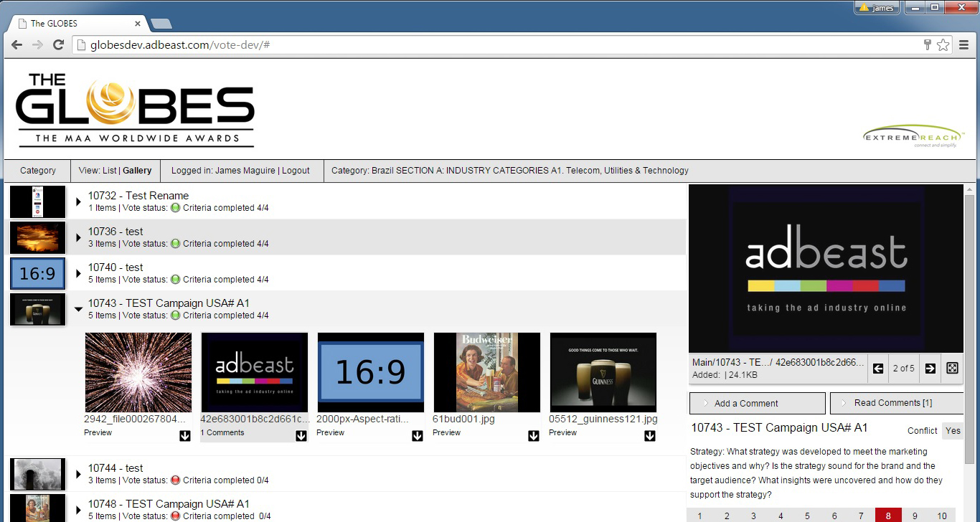Screen dimensions: 980x522
Task: Open the Chrome menu hamburger icon
Action: click(x=963, y=45)
